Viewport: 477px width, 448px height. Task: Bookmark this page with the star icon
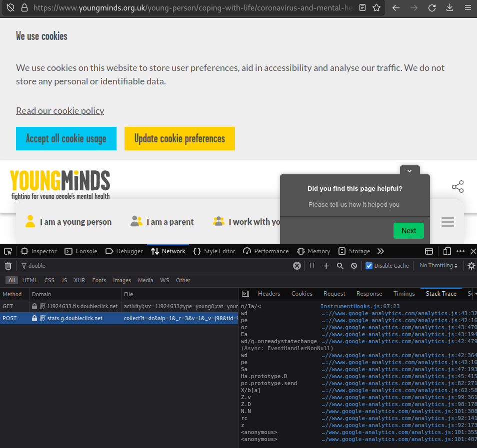376,7
